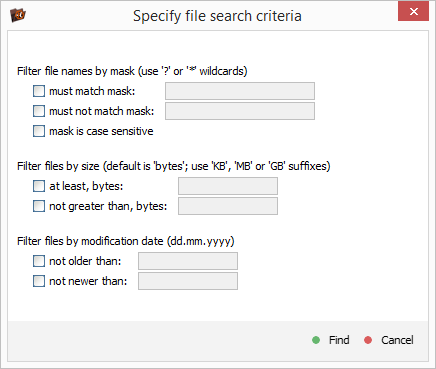Click 'Filter files by modification date' heading
The image size is (436, 369).
126,241
